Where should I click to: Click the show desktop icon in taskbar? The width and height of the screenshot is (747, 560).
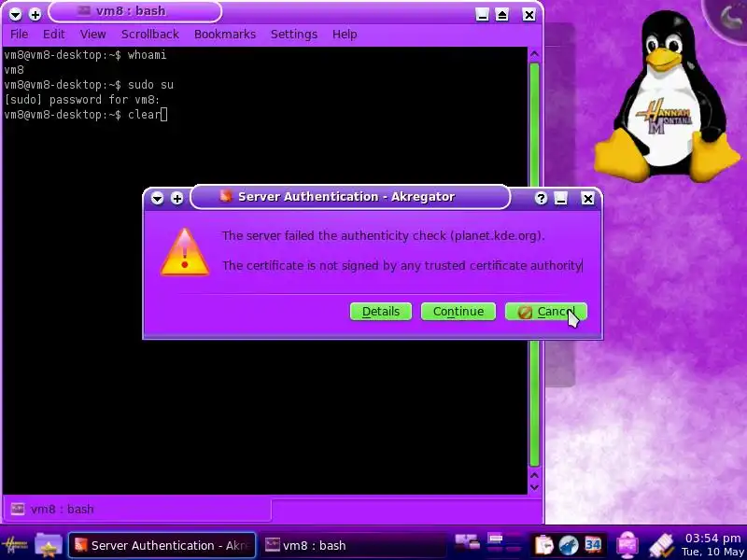[x=467, y=542]
